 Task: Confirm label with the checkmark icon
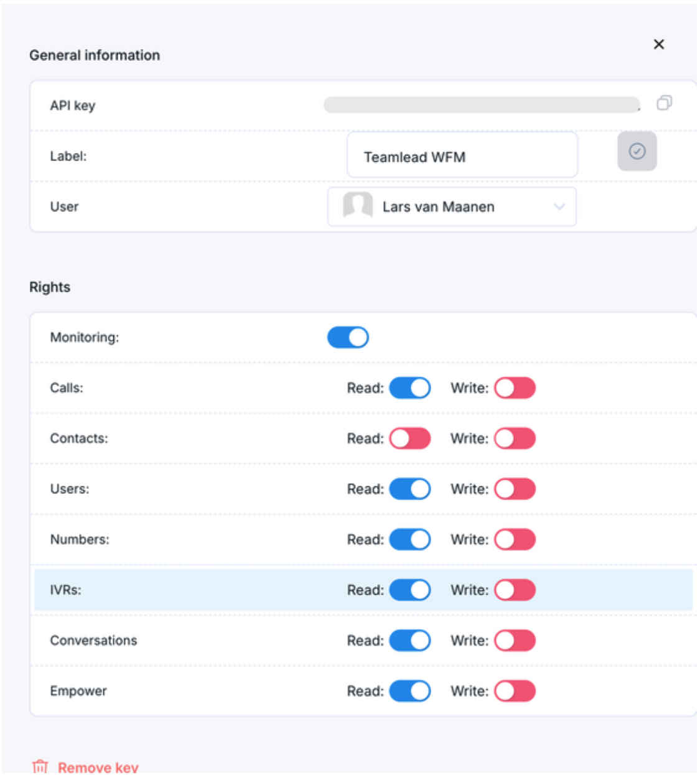[637, 151]
